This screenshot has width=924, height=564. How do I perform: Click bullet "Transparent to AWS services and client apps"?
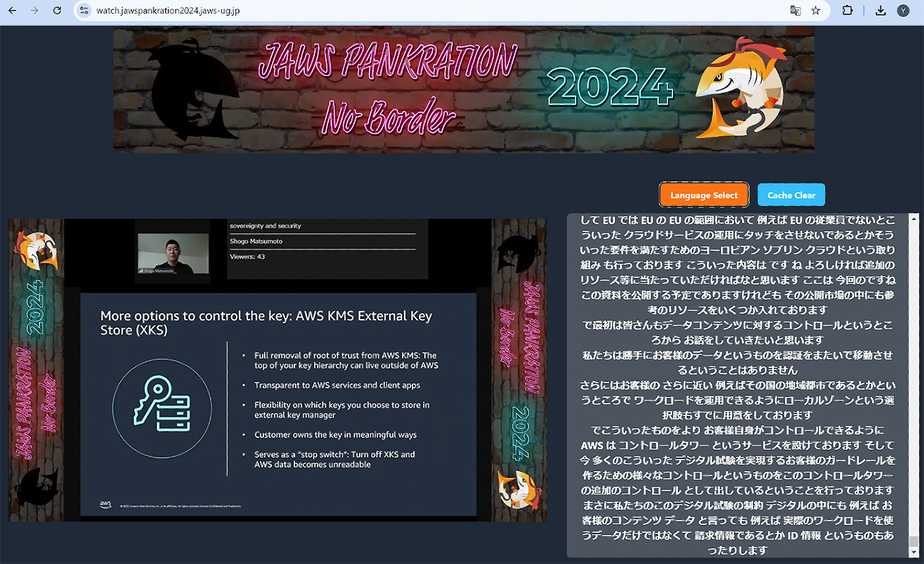click(337, 384)
